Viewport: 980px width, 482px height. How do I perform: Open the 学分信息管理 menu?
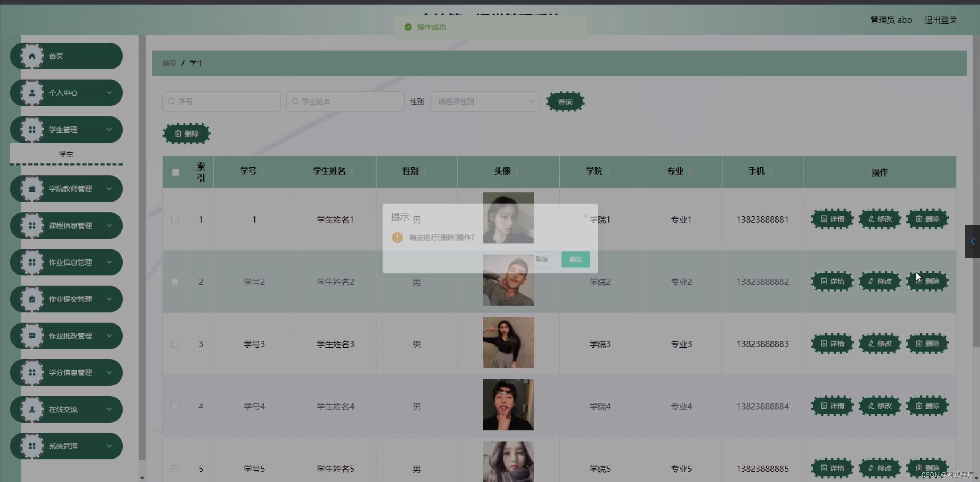coord(70,373)
